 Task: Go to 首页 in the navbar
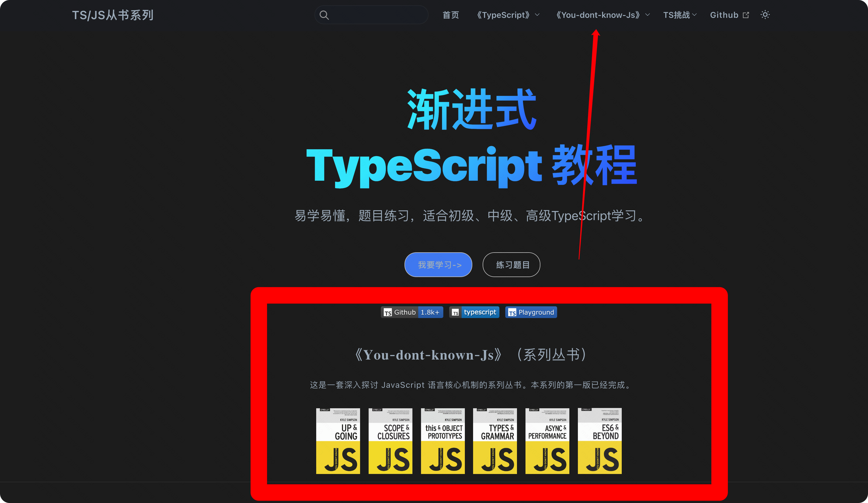pos(450,15)
